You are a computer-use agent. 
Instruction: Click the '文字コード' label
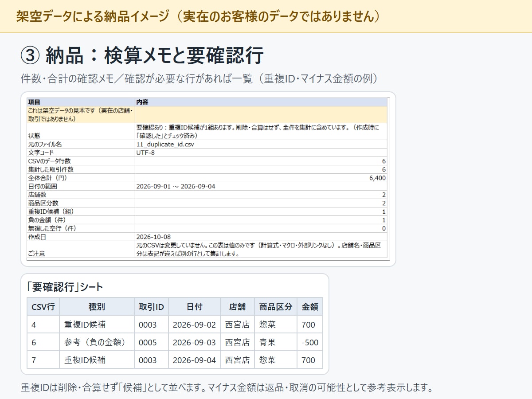pos(42,153)
